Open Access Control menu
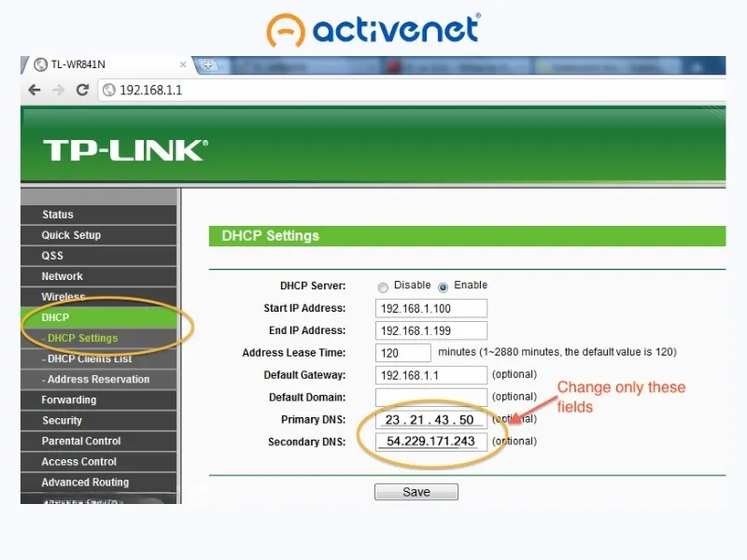Viewport: 747px width, 560px height. pyautogui.click(x=99, y=462)
